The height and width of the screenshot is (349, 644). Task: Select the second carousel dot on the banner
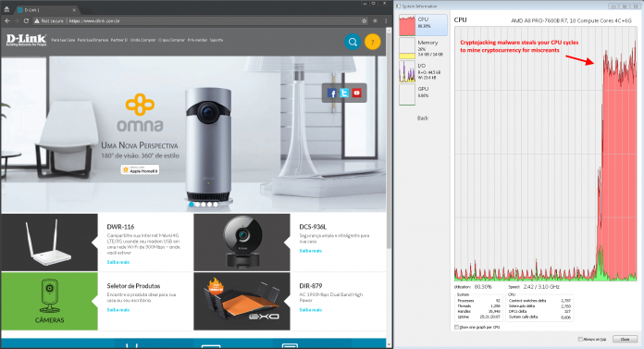198,205
